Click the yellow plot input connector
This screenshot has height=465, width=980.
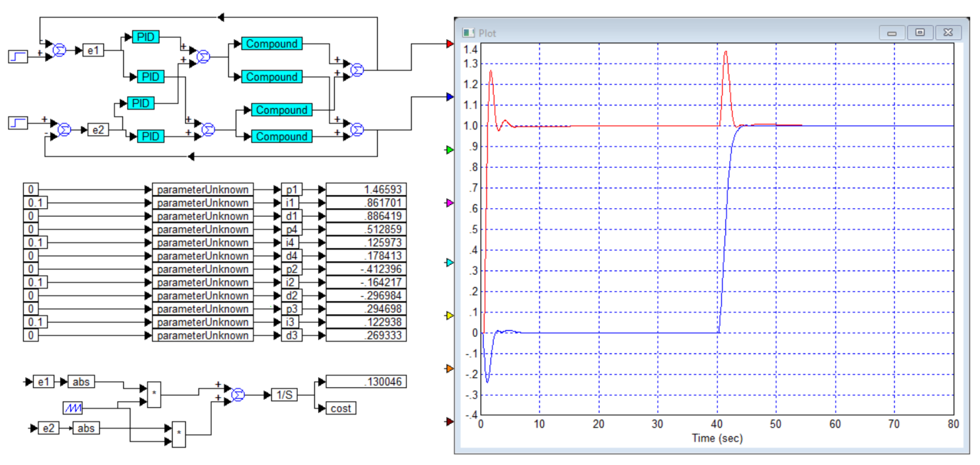click(x=450, y=315)
